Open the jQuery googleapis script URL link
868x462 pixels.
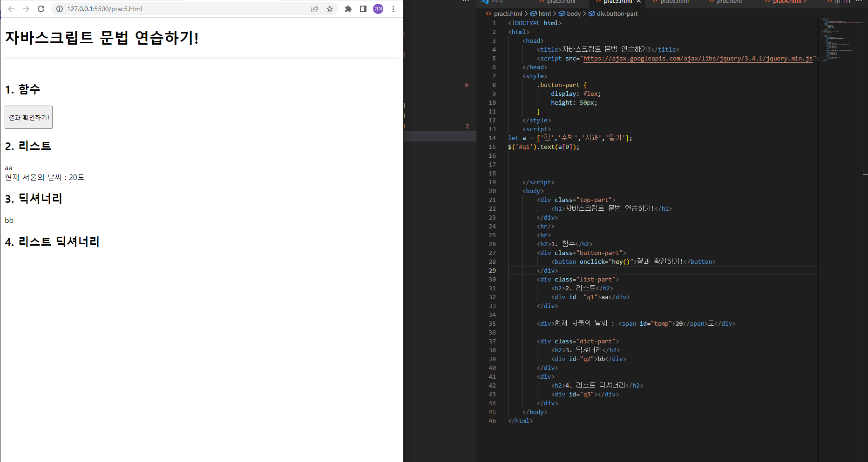[698, 59]
